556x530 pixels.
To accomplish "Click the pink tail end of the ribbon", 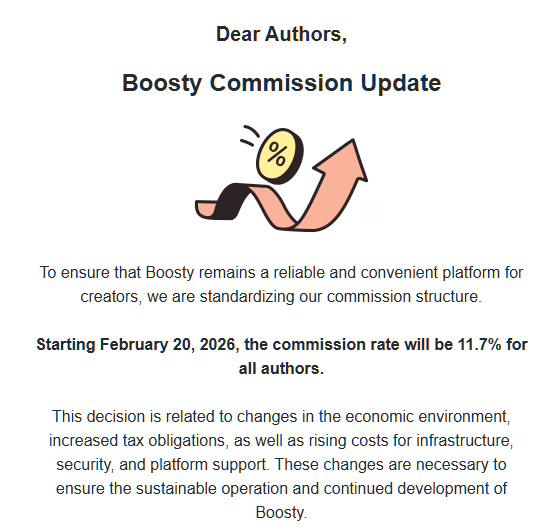I will (205, 209).
